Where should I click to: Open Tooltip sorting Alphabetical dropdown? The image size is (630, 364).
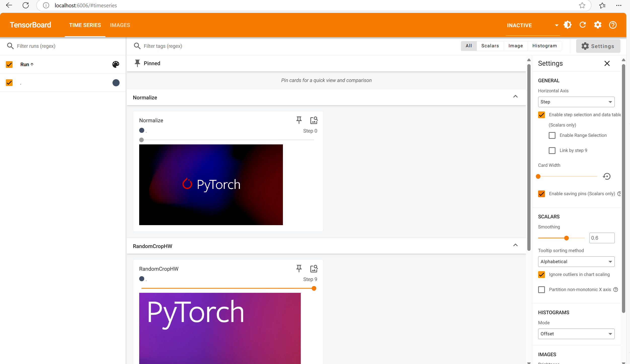point(576,262)
